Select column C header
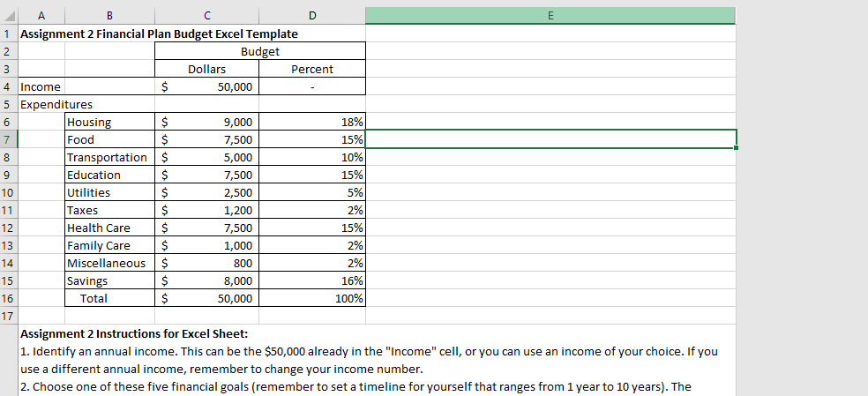Viewport: 868px width, 396px height. coord(206,16)
